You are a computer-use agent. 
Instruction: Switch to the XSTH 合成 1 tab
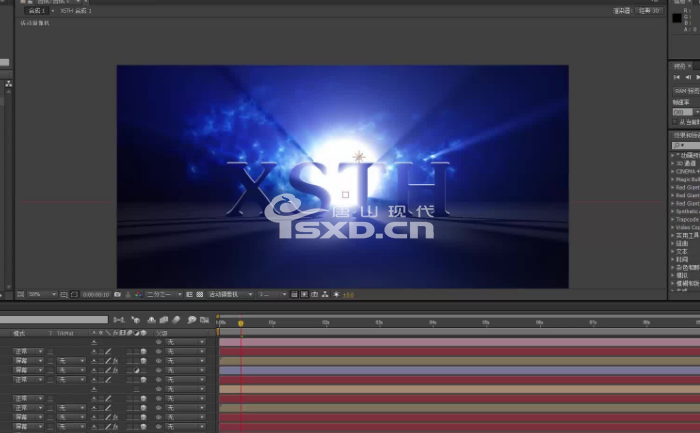tap(76, 11)
